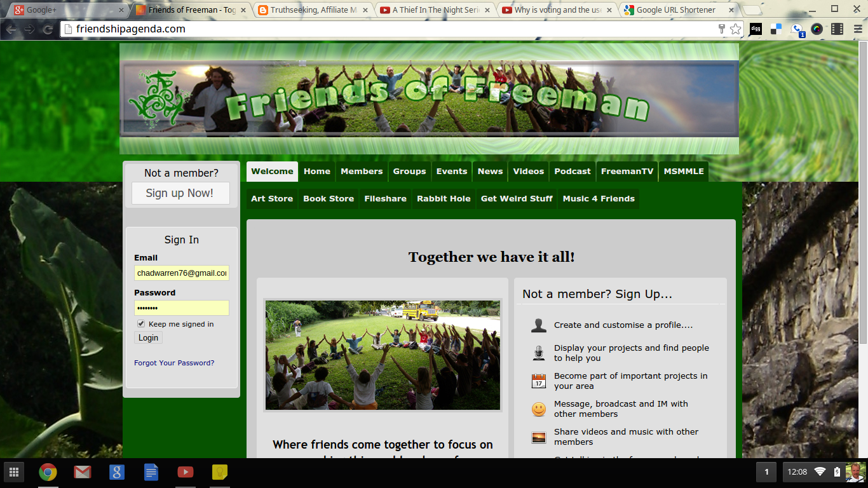Click the calendar icon beside Become part of projects
The height and width of the screenshot is (488, 868).
pos(539,381)
